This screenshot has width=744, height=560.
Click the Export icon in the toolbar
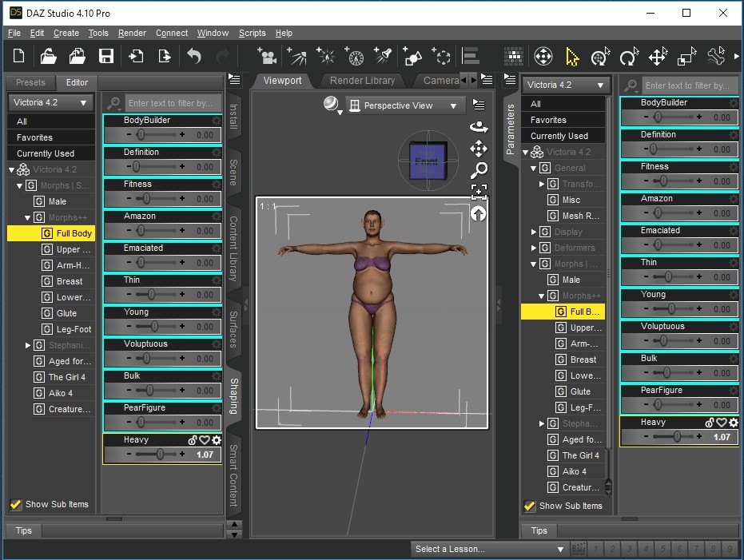pyautogui.click(x=164, y=56)
